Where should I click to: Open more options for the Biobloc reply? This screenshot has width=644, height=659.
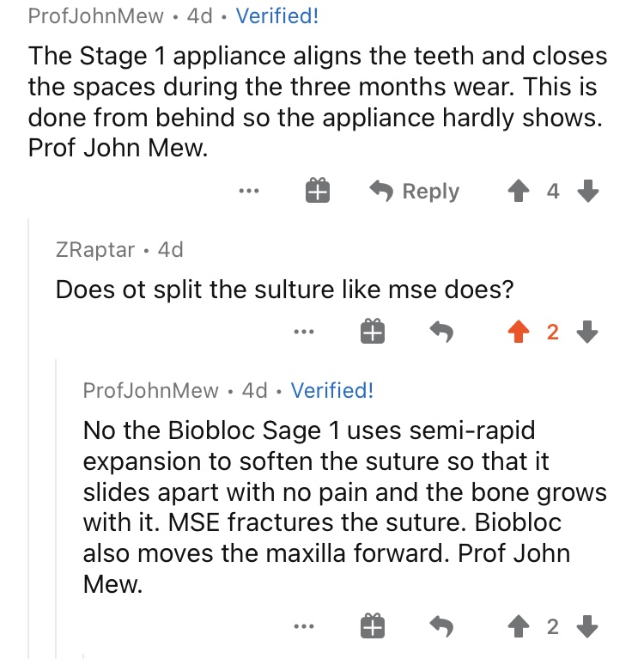(x=304, y=626)
